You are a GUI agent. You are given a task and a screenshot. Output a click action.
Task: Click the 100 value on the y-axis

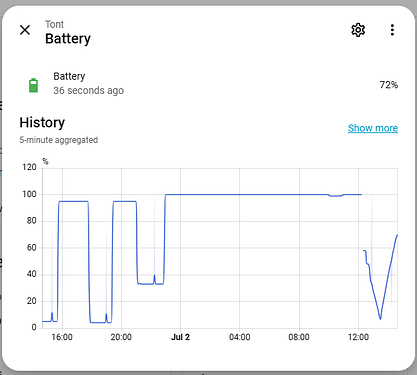click(29, 194)
